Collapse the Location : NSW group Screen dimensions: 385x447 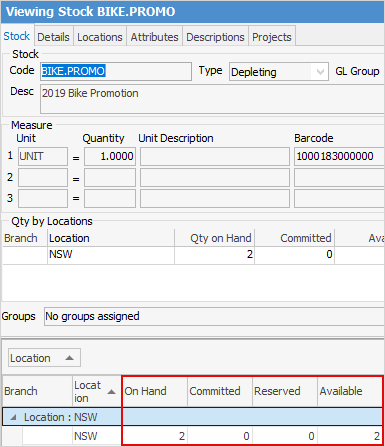pos(13,417)
